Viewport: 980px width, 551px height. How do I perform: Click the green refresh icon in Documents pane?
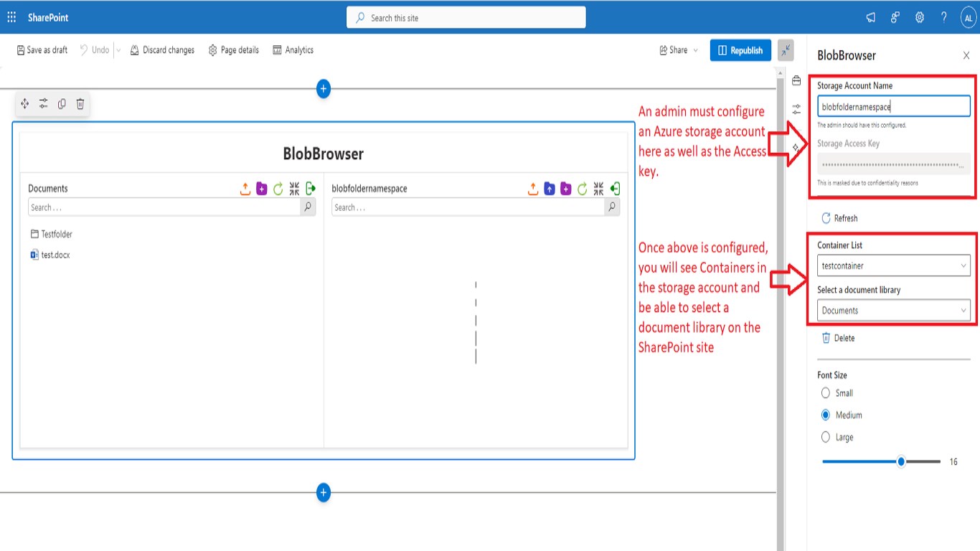click(x=278, y=189)
